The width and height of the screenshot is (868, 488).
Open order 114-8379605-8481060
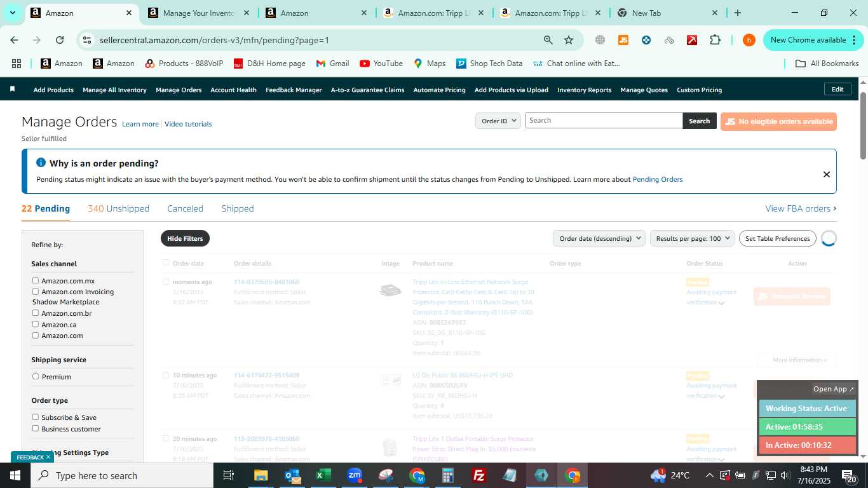(266, 281)
